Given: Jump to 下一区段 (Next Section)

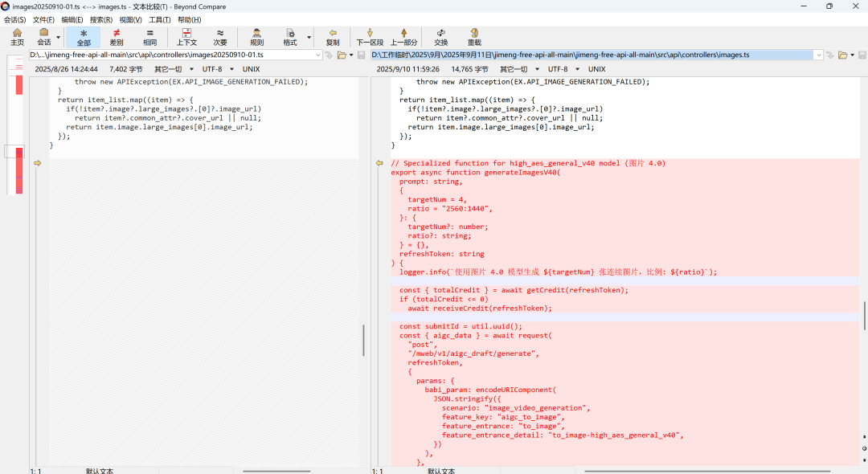Looking at the screenshot, I should click(x=370, y=37).
